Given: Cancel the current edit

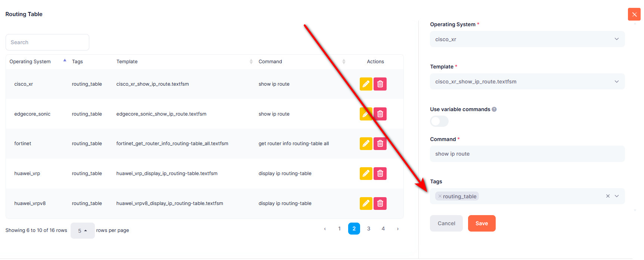Looking at the screenshot, I should click(446, 223).
